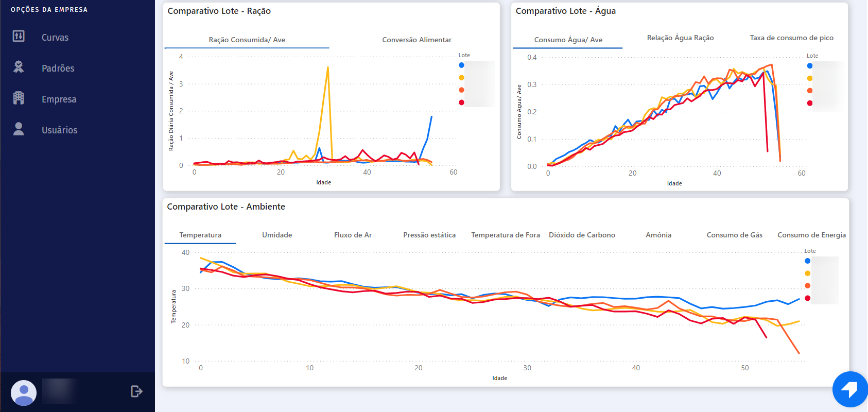Click Idade axis label under Ambiente chart
868x412 pixels.
[500, 378]
